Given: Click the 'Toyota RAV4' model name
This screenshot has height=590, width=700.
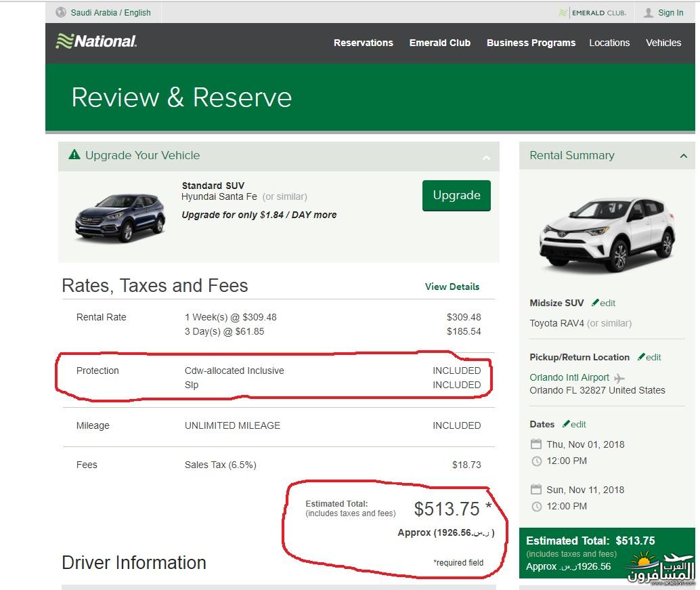Looking at the screenshot, I should click(556, 323).
